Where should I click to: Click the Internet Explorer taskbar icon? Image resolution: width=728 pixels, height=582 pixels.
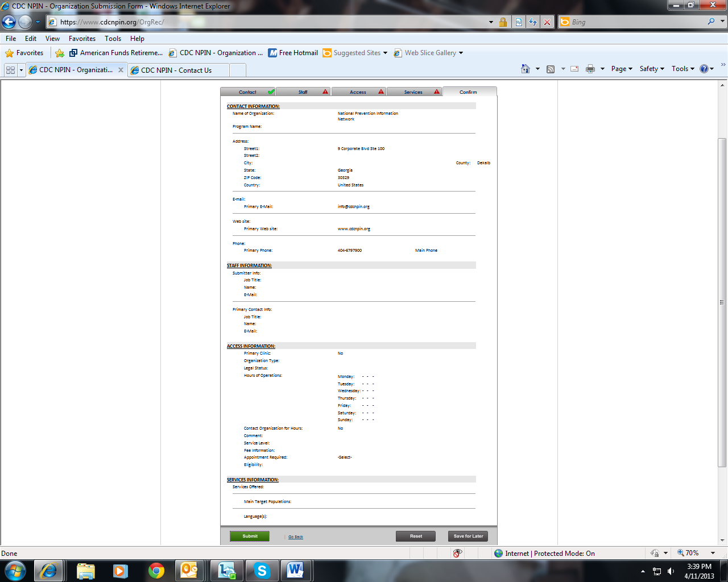click(48, 571)
